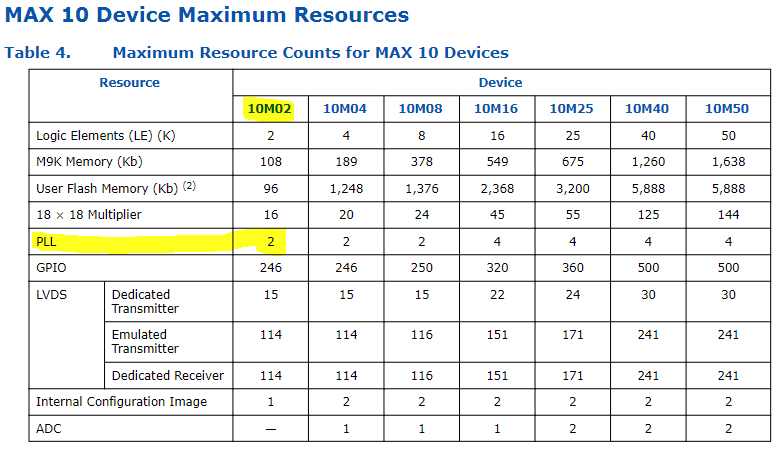Select GPIO value 320 for 10M16
778x450 pixels.
497,268
